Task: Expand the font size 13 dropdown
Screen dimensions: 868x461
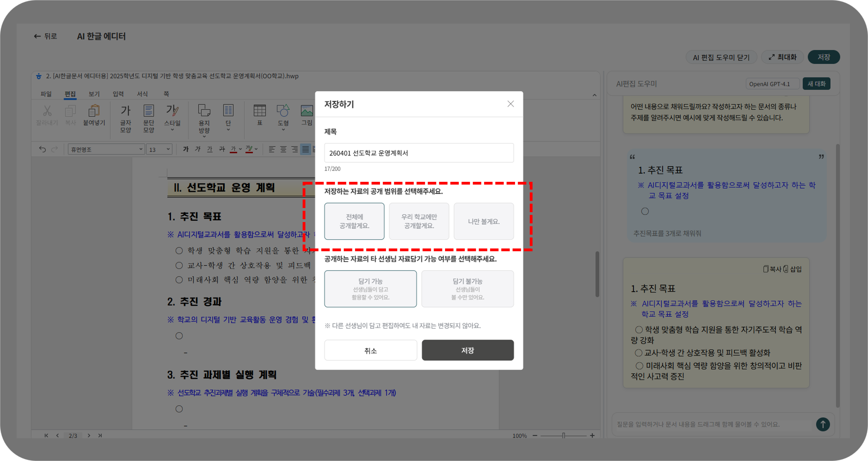Action: tap(160, 149)
